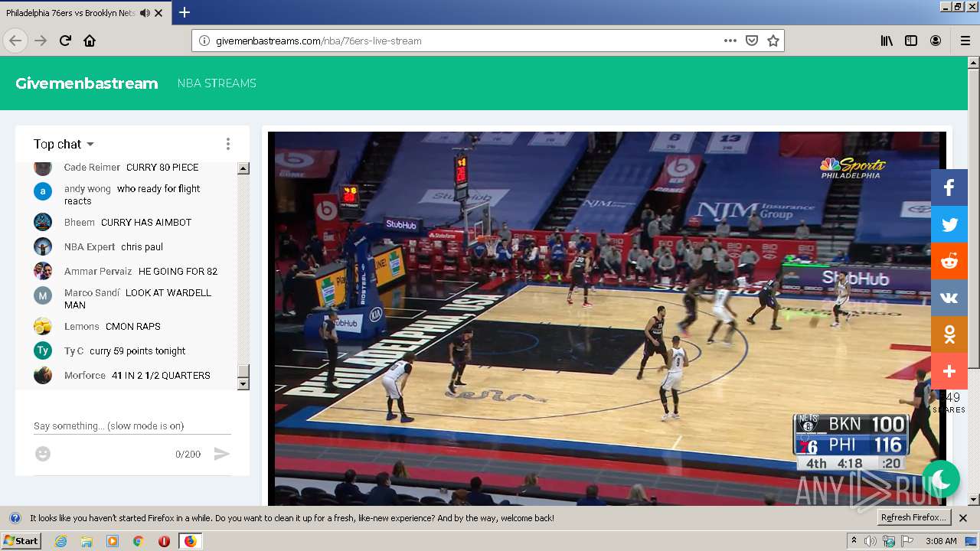This screenshot has height=551, width=980.
Task: Toggle Firefox sidebar view
Action: coord(911,41)
